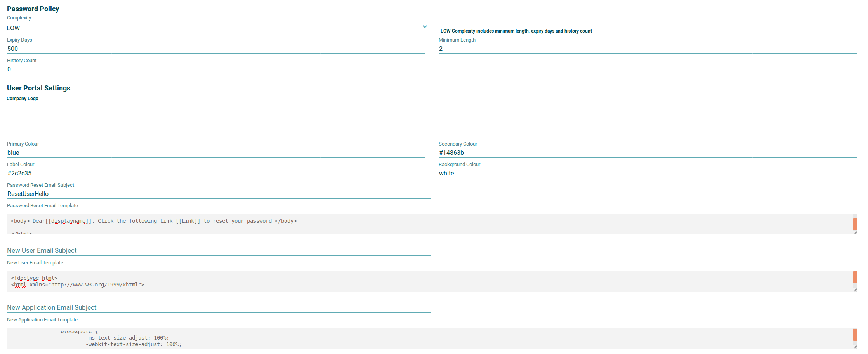Focus the Primary Colour field

pos(215,153)
